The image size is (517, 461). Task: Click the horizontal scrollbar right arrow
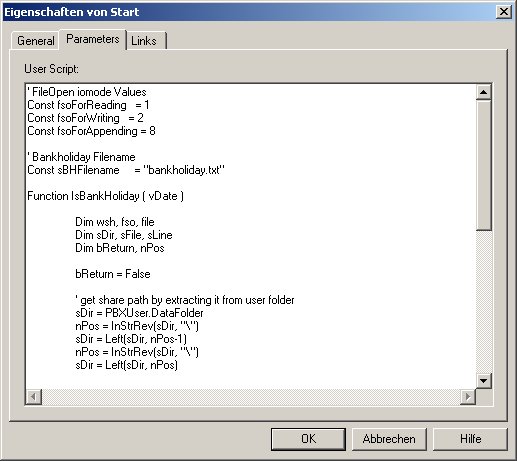pyautogui.click(x=468, y=397)
